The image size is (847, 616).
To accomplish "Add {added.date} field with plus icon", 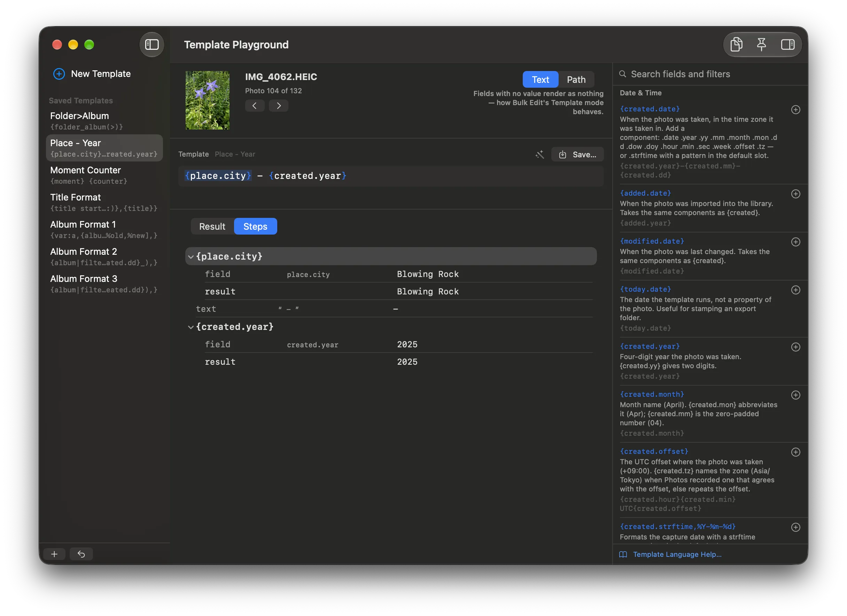I will point(795,194).
